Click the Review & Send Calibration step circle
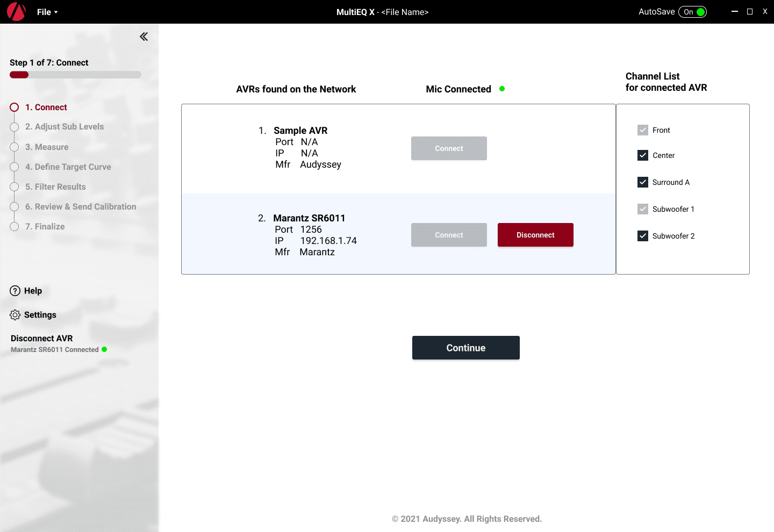 pos(15,207)
